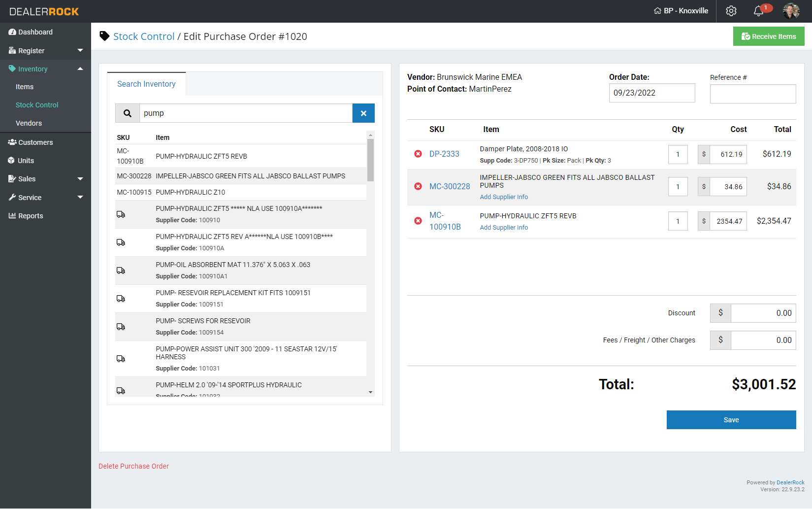Click Delete Purchase Order link
812x509 pixels.
point(133,466)
